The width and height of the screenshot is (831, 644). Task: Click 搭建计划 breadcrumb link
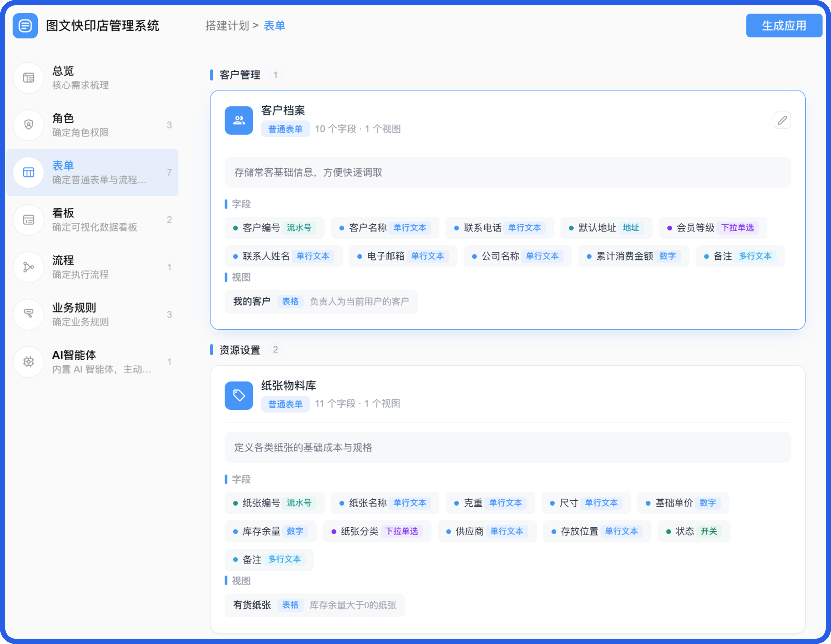click(227, 26)
